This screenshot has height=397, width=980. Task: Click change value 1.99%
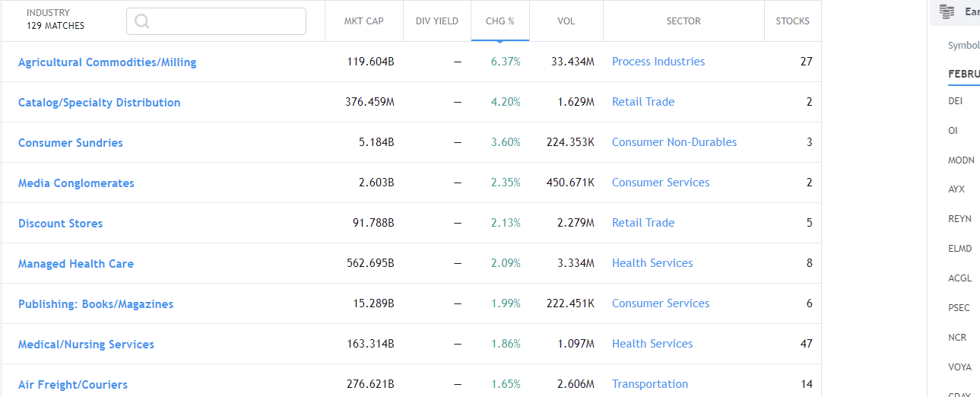point(506,303)
